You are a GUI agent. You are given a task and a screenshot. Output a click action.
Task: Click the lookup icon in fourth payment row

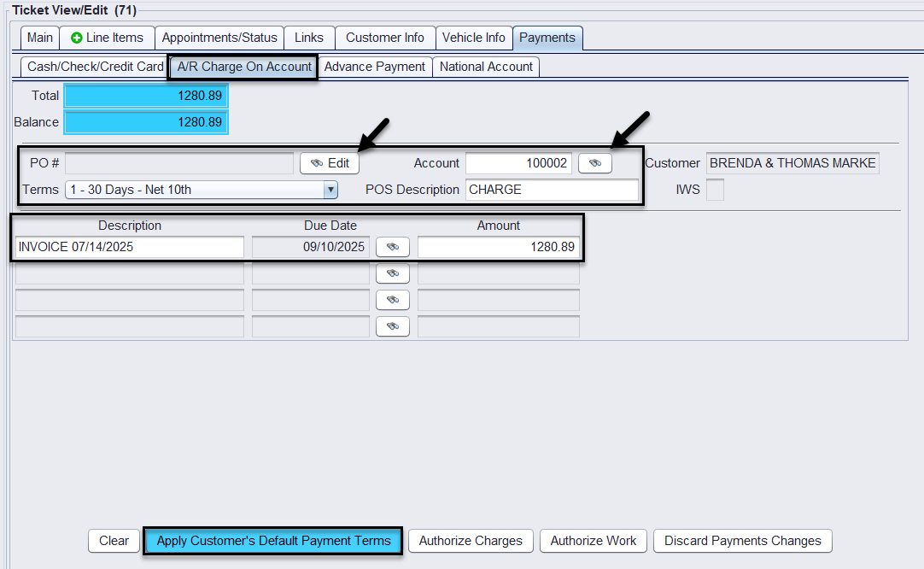[393, 326]
